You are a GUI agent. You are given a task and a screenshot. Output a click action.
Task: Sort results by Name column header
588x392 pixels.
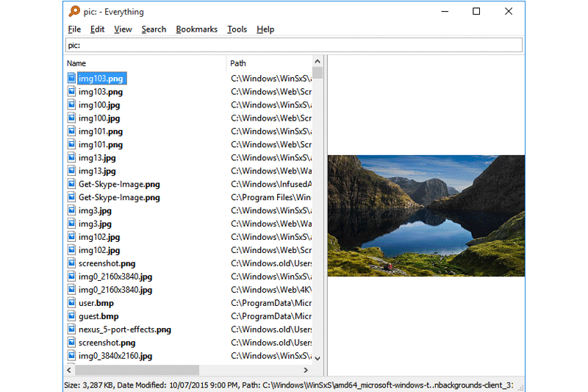click(146, 63)
